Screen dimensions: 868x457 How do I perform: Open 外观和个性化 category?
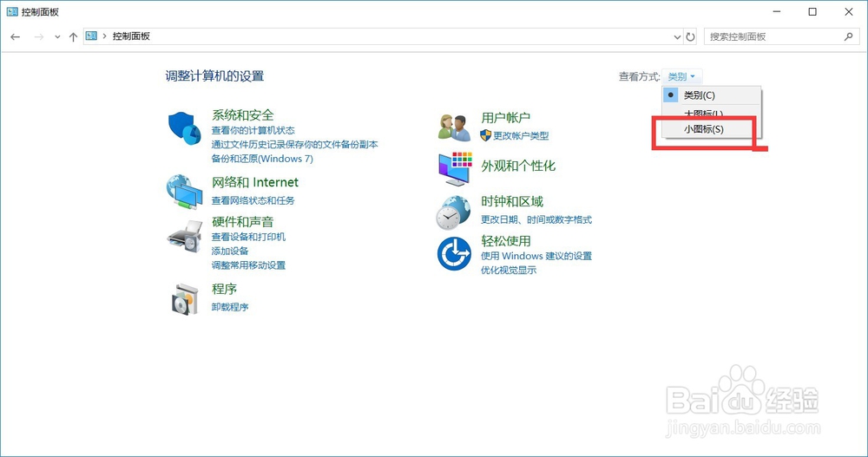click(518, 166)
